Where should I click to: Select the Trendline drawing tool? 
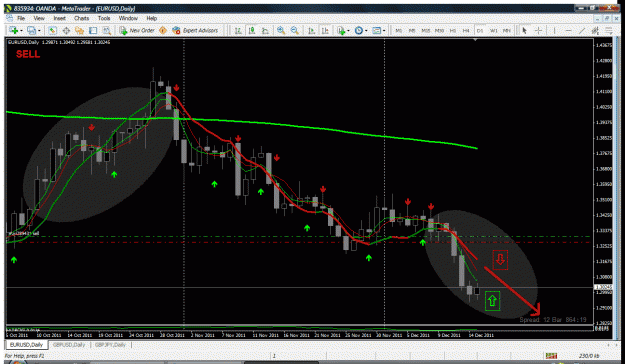pos(582,30)
